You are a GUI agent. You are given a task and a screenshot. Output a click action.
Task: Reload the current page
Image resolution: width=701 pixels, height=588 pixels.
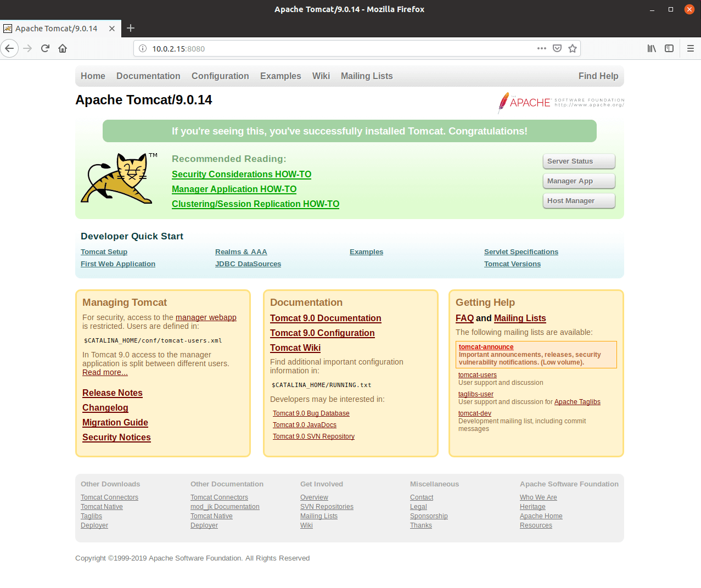click(46, 48)
